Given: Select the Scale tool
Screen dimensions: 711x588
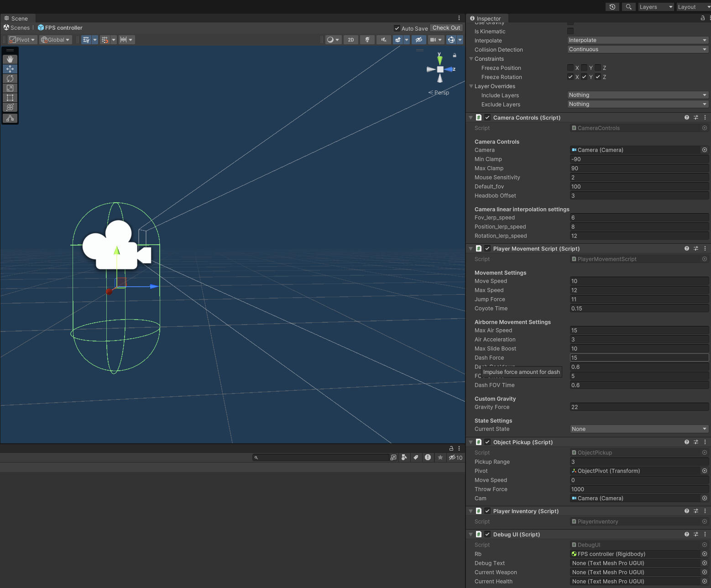Looking at the screenshot, I should click(10, 88).
